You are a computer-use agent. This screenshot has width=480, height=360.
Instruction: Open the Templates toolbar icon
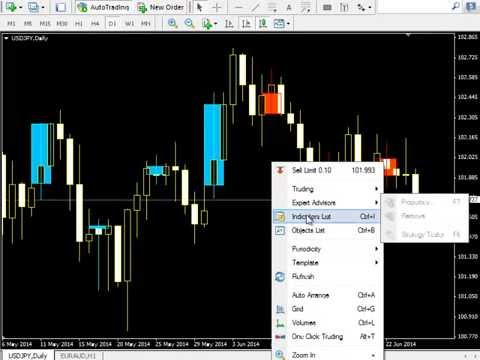279,23
